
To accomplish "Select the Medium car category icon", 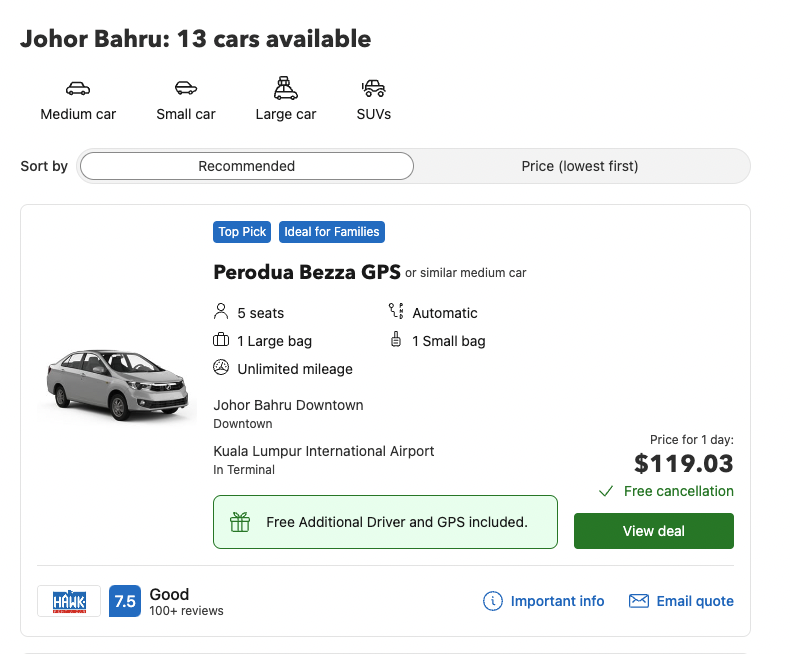I will pyautogui.click(x=78, y=89).
